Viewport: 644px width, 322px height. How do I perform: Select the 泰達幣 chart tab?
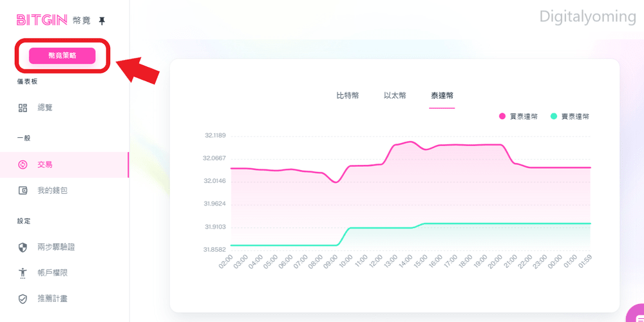click(442, 96)
